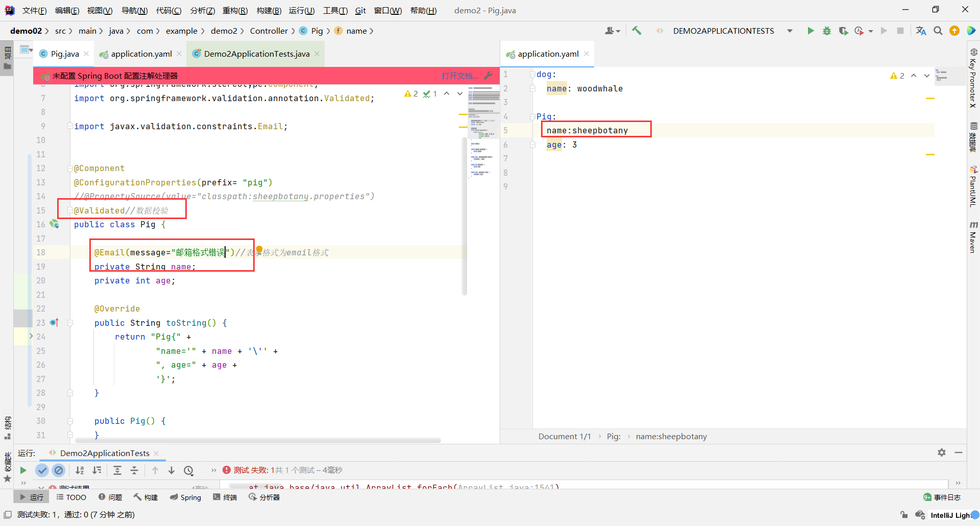980x526 pixels.
Task: Open the translation plugin icon in toolbar
Action: click(921, 31)
